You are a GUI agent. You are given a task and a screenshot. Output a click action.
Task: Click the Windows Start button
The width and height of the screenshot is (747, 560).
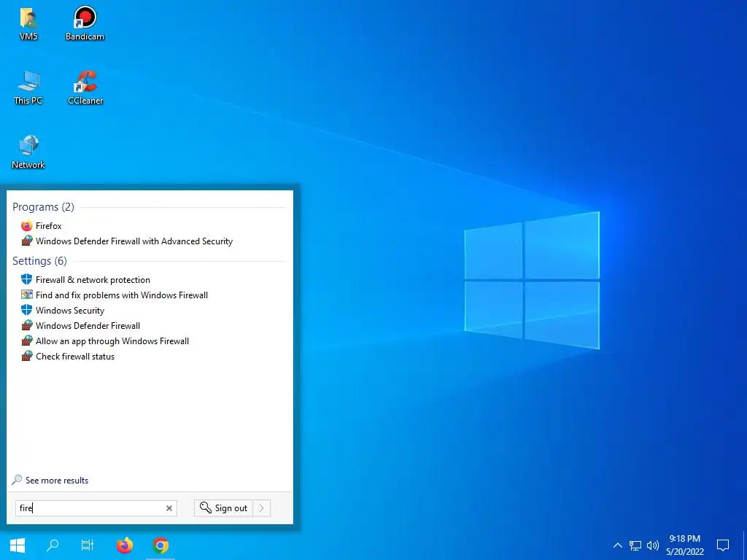pos(18,545)
